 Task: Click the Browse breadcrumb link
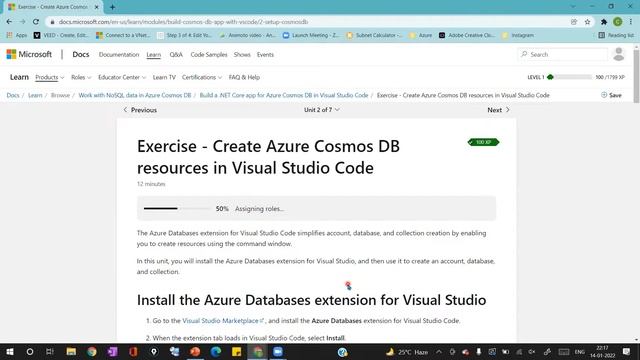[x=60, y=95]
